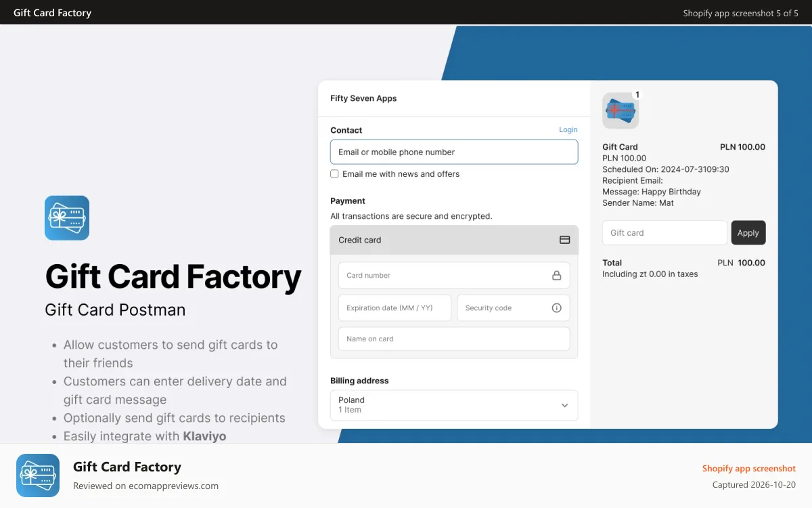This screenshot has height=508, width=812.
Task: Click the chevron in billing address selector
Action: coord(565,405)
